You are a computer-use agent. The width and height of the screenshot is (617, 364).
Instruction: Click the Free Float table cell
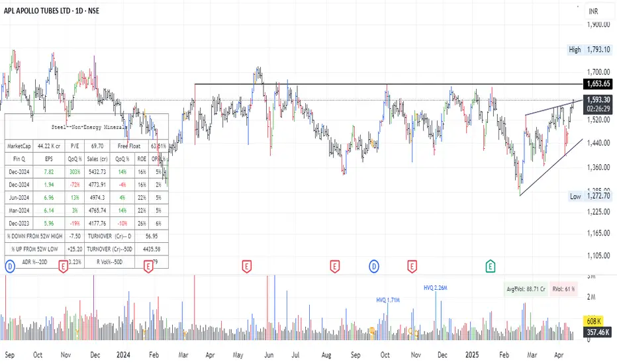(129, 146)
